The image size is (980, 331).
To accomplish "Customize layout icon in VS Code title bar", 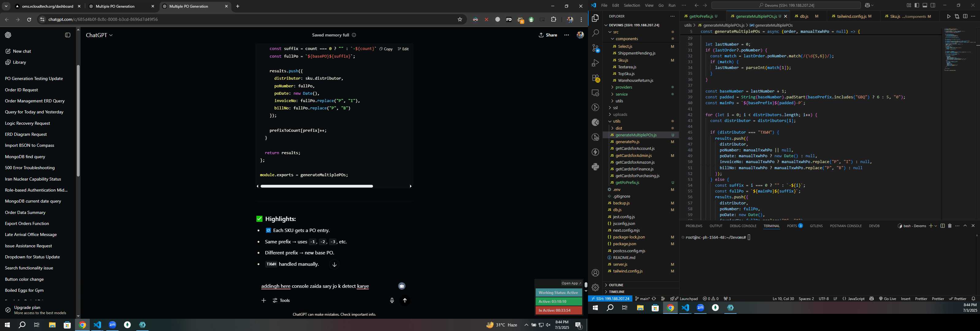I will coord(909,5).
